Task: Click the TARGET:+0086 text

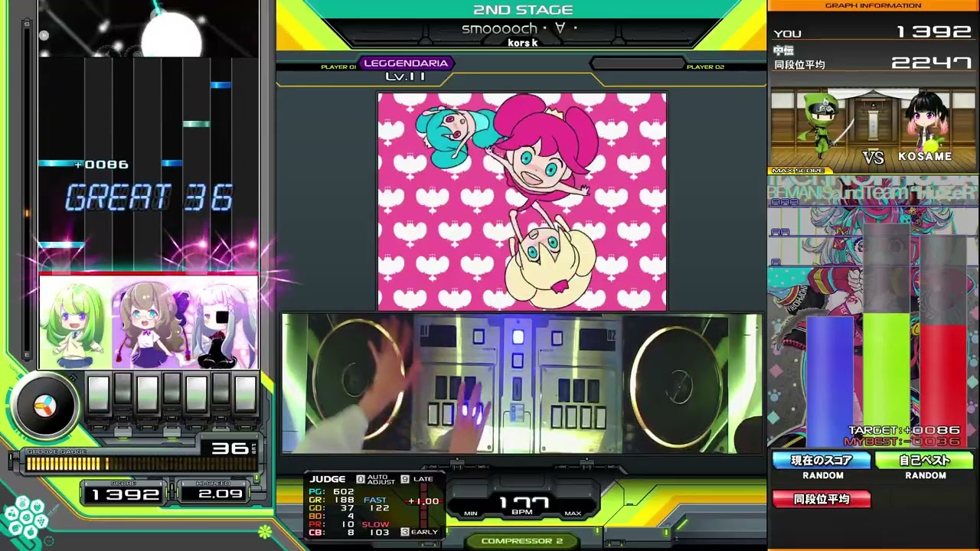Action: [904, 431]
